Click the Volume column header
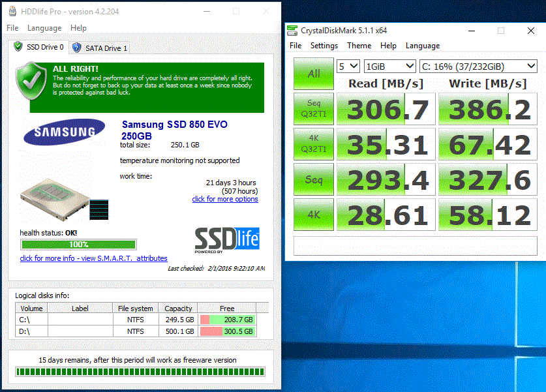 [31, 308]
